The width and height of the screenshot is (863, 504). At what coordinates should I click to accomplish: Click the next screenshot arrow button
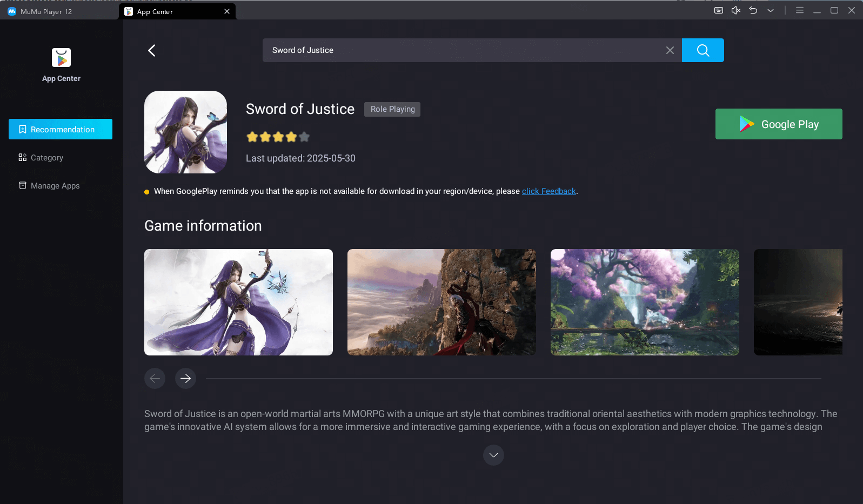tap(185, 378)
